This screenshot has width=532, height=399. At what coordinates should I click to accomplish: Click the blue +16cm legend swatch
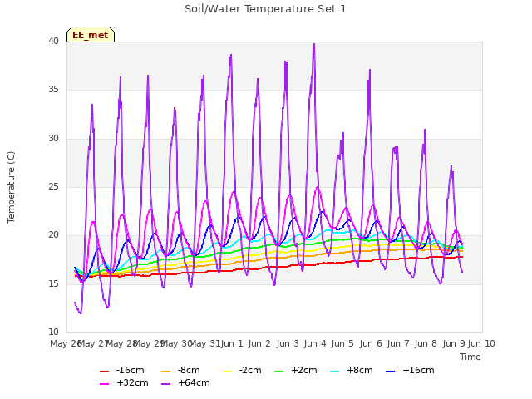[x=390, y=372]
